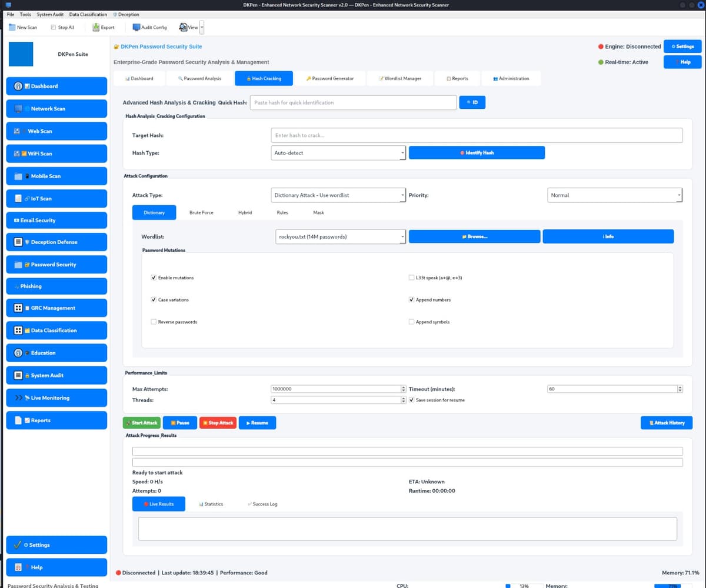Open the Priority dropdown
706x588 pixels.
pyautogui.click(x=678, y=195)
